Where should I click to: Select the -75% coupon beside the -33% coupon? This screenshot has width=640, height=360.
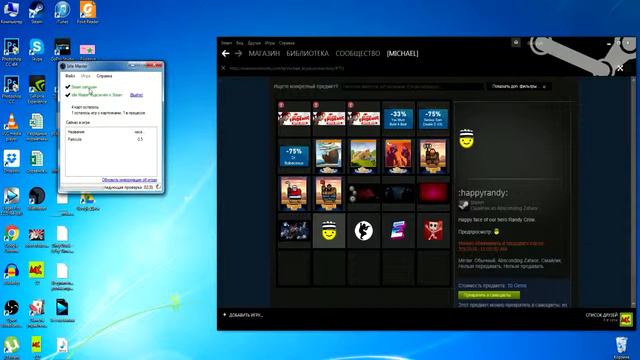[433, 118]
